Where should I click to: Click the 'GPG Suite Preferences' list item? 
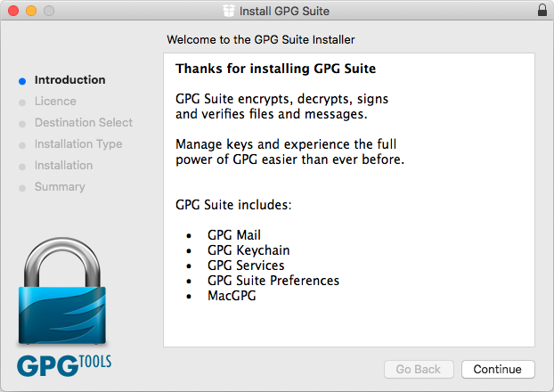273,281
